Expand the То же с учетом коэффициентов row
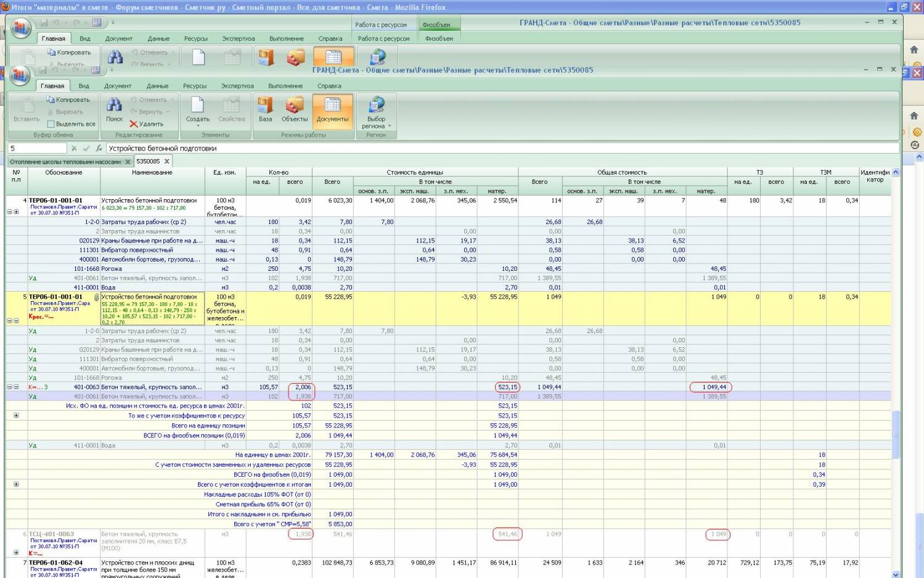The height and width of the screenshot is (578, 924). click(x=16, y=416)
